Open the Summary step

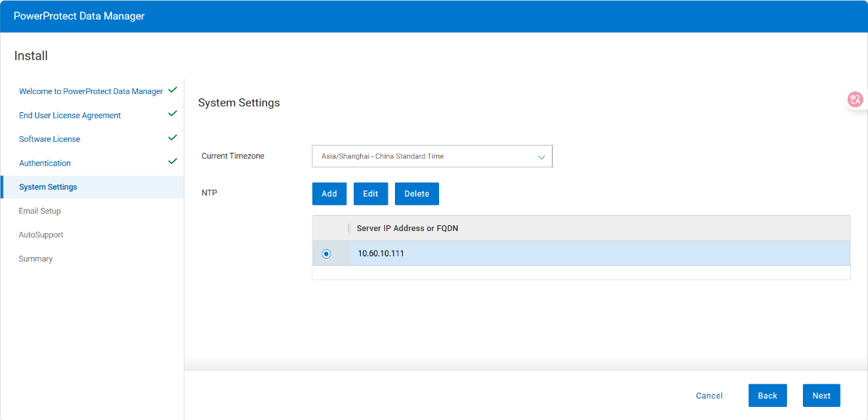(x=35, y=259)
